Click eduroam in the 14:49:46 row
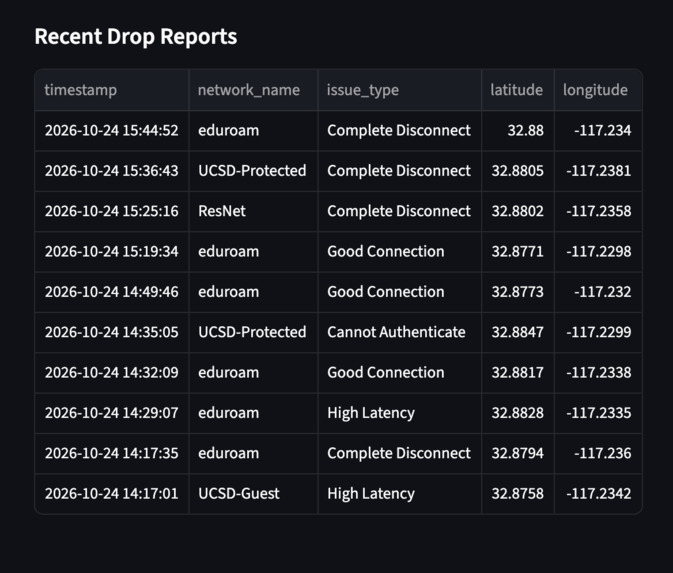Screen dimensions: 673x573 click(x=253, y=292)
